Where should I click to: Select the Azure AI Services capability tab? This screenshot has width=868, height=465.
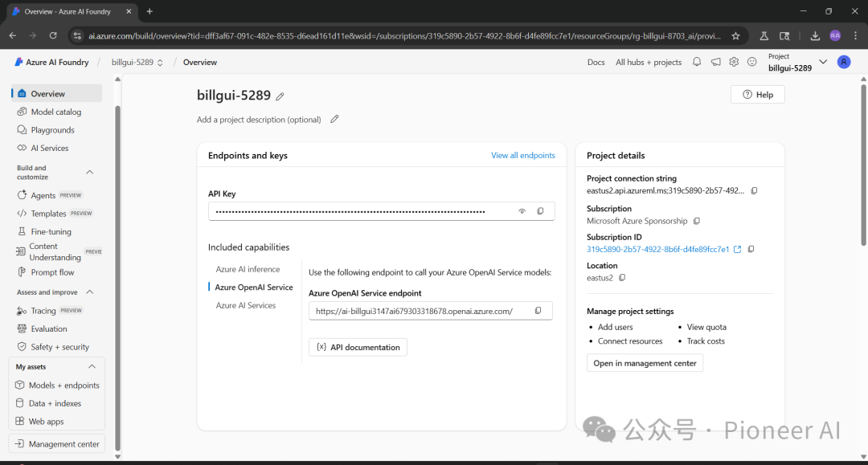[x=245, y=305]
